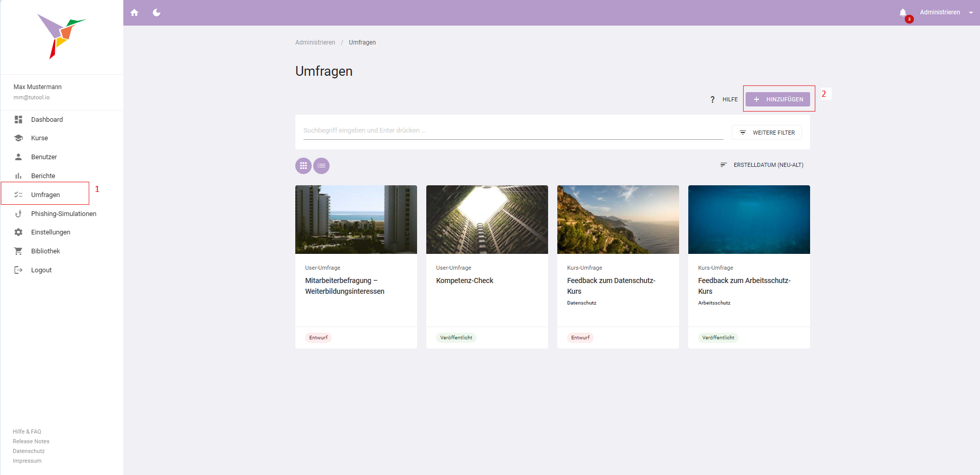This screenshot has width=980, height=475.
Task: Click the Einstellungen gear icon
Action: click(x=18, y=232)
